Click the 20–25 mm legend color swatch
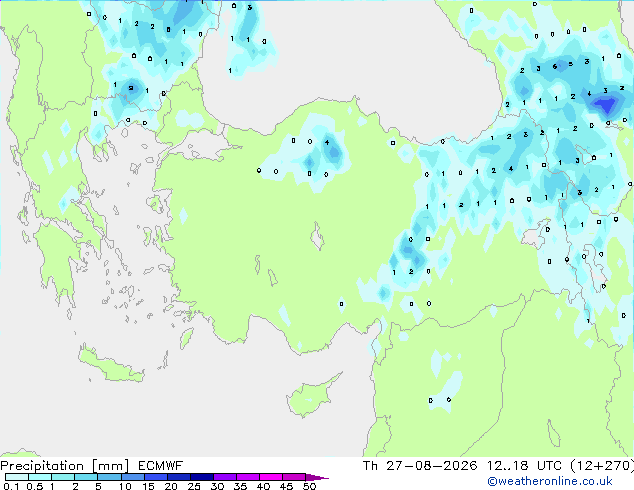This screenshot has width=634, height=490. point(179,477)
